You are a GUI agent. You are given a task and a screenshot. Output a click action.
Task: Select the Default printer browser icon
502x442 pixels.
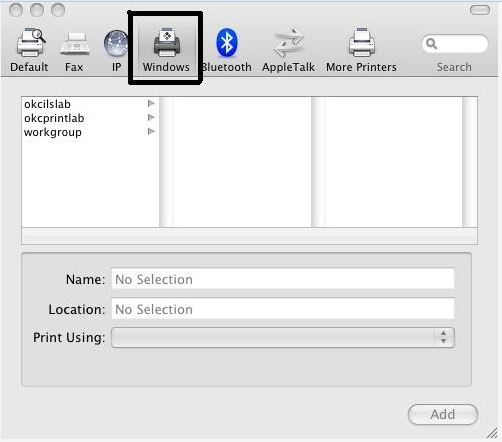pyautogui.click(x=31, y=43)
